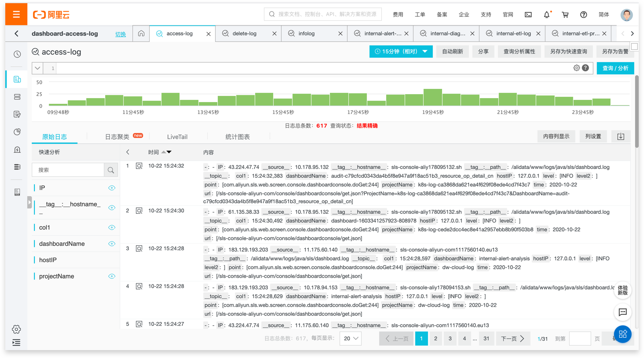The height and width of the screenshot is (358, 644).
Task: Click the query syntax help icon
Action: tap(585, 68)
